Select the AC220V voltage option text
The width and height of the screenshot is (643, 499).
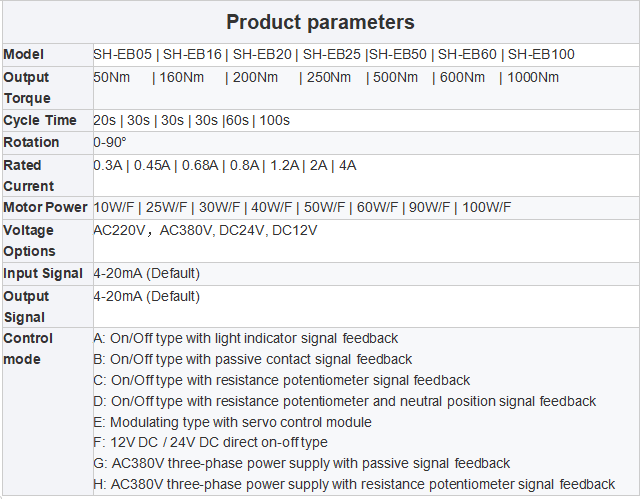(x=121, y=230)
